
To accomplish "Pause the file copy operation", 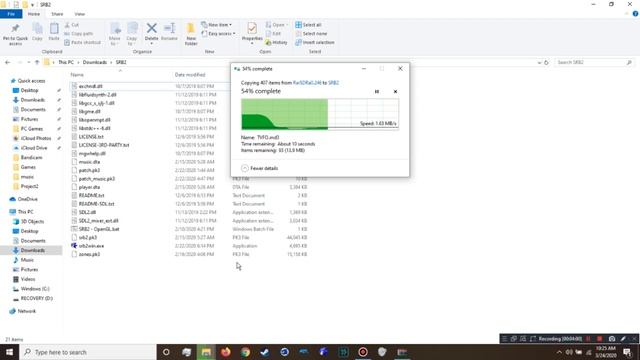I will 377,91.
